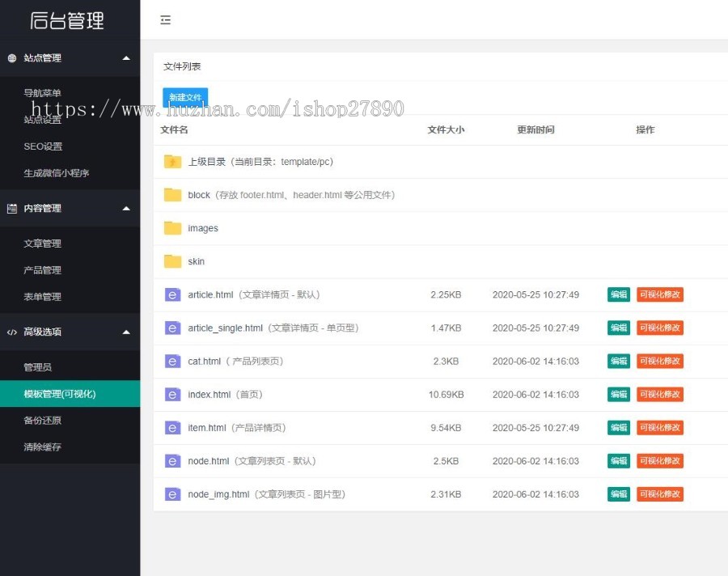
Task: Collapse the 高级选项 section arrow
Action: pos(126,332)
